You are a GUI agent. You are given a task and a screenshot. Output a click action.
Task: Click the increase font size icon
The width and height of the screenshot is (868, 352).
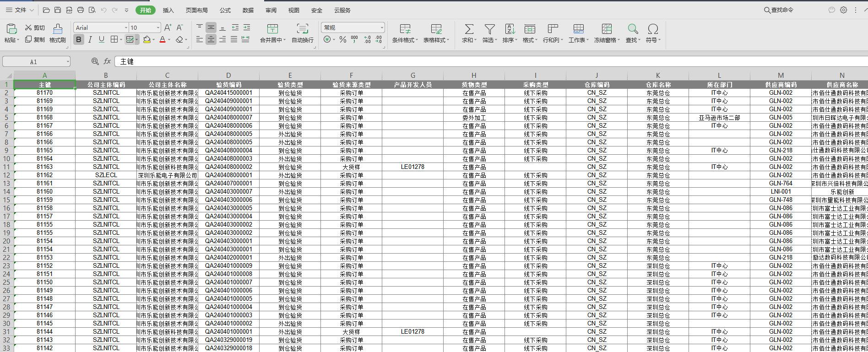(168, 27)
